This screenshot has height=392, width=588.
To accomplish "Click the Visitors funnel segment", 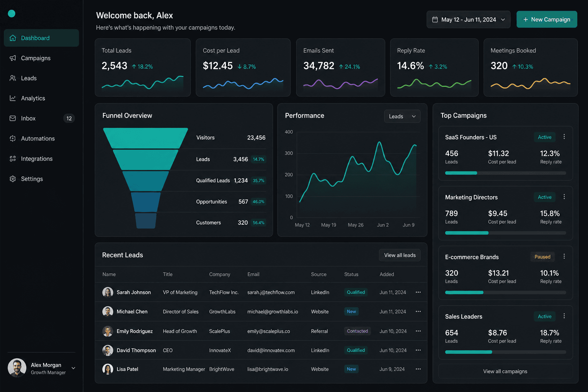I will (x=145, y=138).
